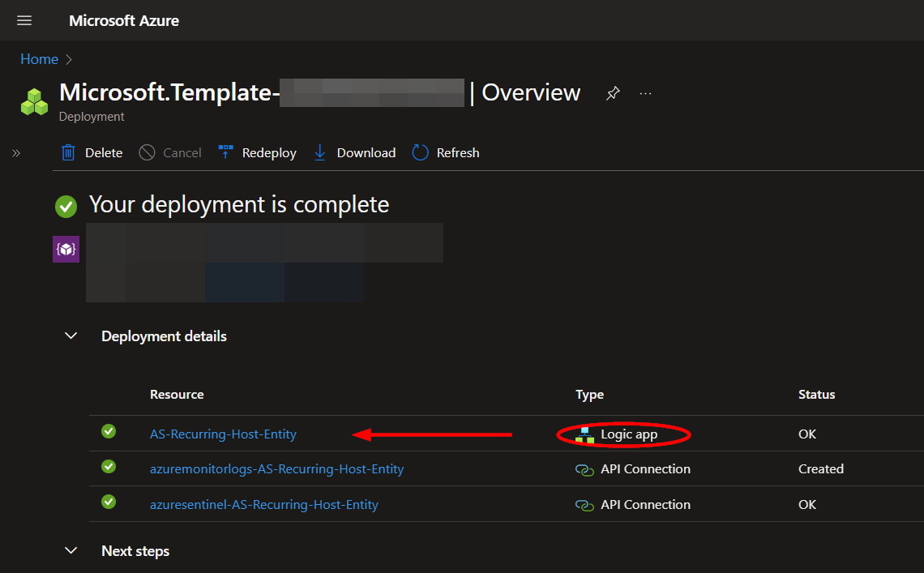
Task: Click API Connection text in azuremonitorlogs row
Action: click(645, 468)
